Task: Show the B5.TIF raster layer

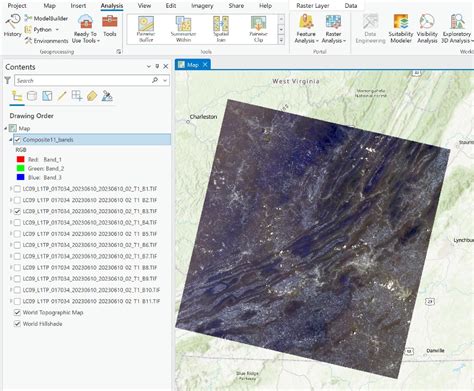Action: click(17, 234)
